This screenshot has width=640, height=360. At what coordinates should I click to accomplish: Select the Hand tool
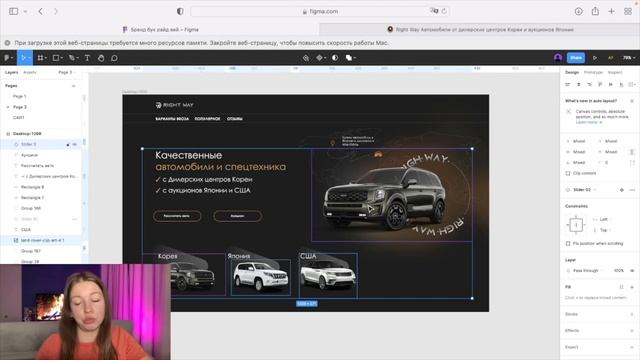click(x=101, y=58)
